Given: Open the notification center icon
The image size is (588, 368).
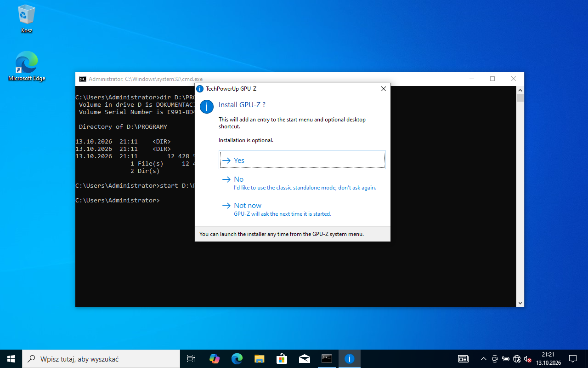Looking at the screenshot, I should [x=573, y=359].
